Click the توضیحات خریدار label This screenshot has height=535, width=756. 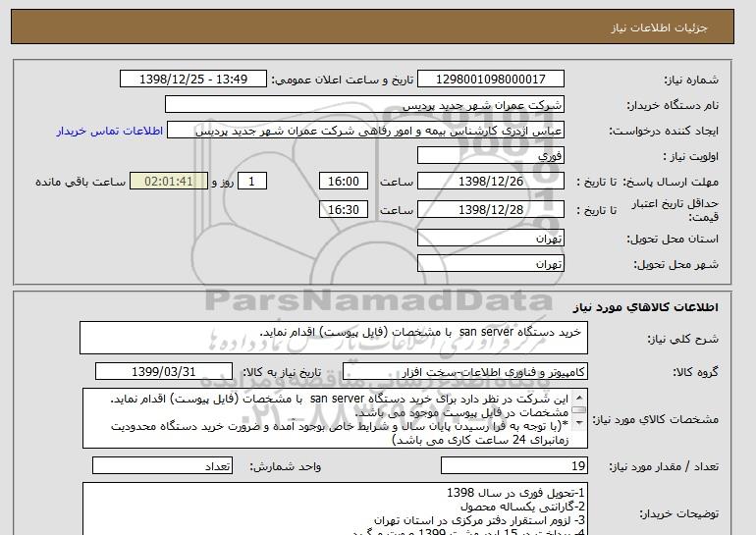click(679, 514)
